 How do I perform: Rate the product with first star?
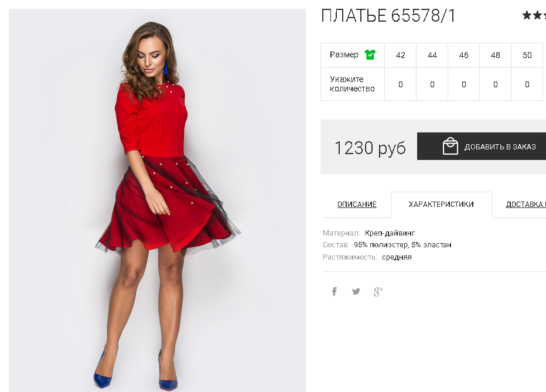[527, 15]
